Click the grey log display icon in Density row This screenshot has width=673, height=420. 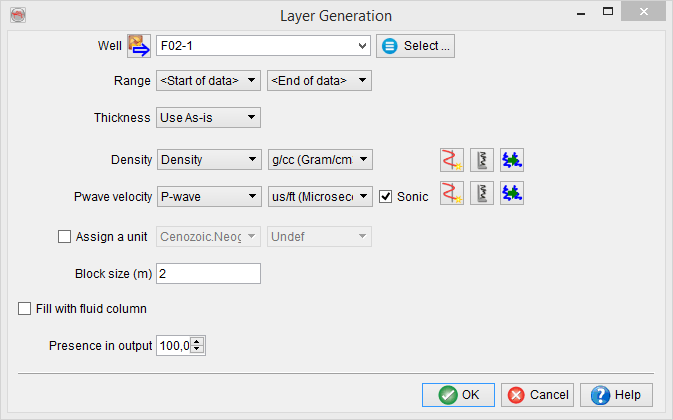[482, 160]
